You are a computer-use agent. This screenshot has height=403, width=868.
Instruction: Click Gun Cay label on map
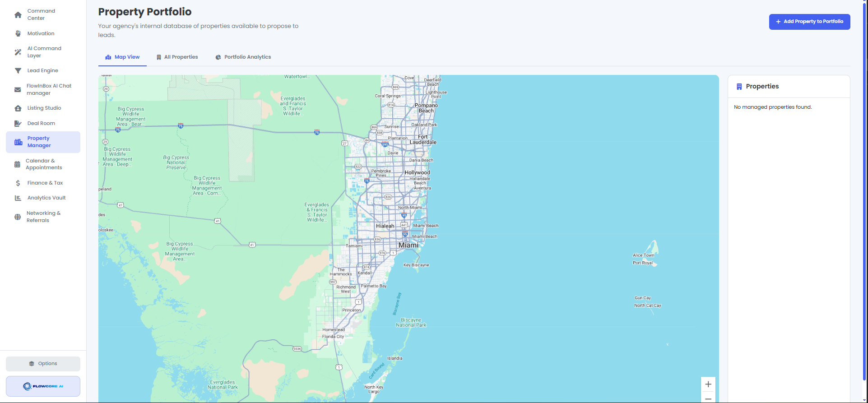pos(643,298)
